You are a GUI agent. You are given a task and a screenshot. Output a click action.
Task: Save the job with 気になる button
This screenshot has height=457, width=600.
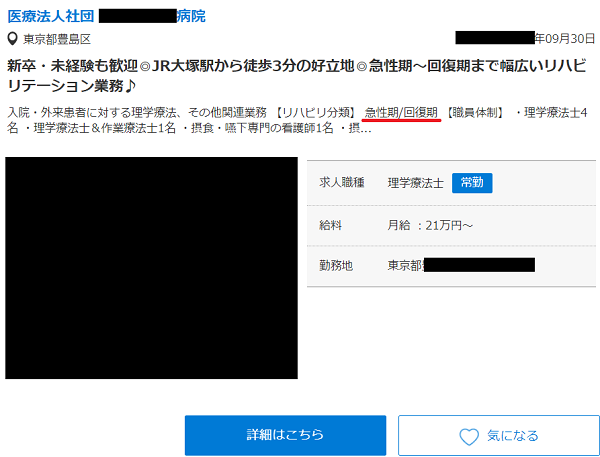pos(499,435)
